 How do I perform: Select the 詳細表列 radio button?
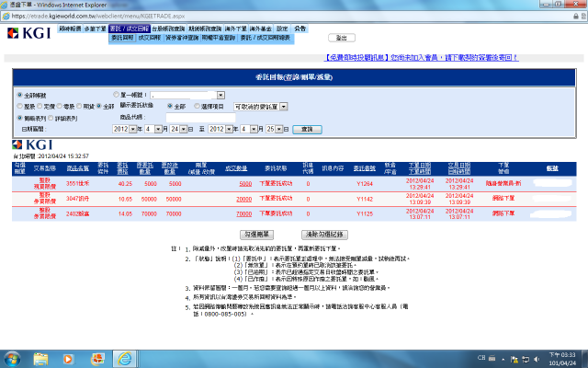click(x=51, y=118)
